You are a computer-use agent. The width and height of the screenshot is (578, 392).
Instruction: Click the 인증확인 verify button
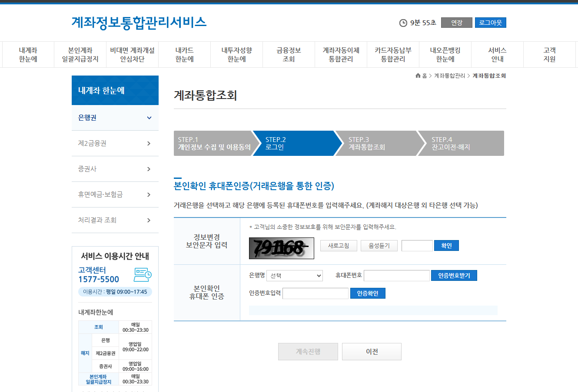[x=368, y=293]
